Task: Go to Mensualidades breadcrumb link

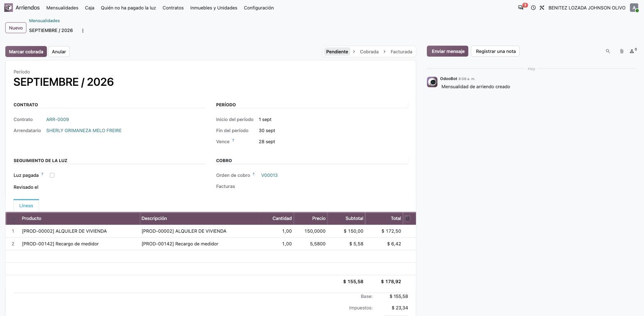Action: point(44,21)
